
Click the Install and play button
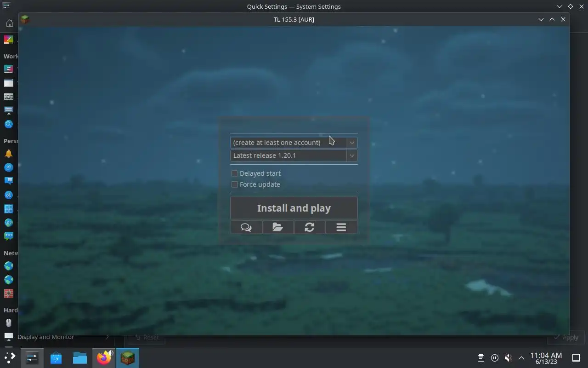tap(294, 208)
